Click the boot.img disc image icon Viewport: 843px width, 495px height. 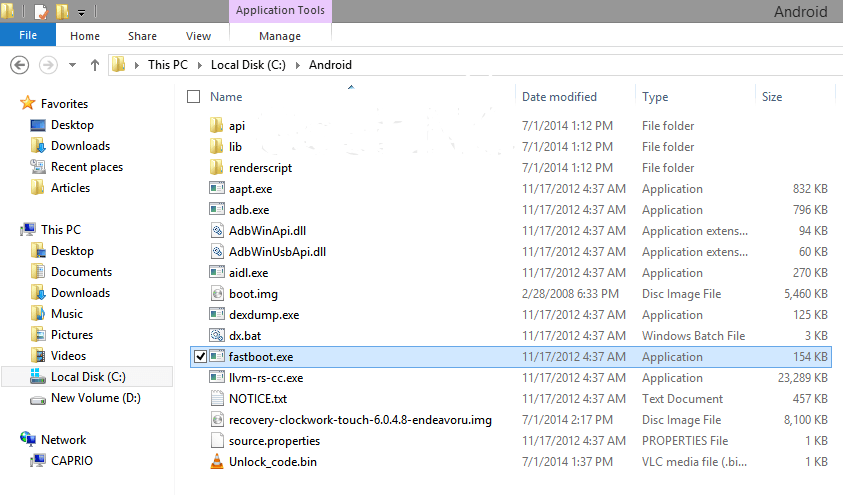pos(217,293)
